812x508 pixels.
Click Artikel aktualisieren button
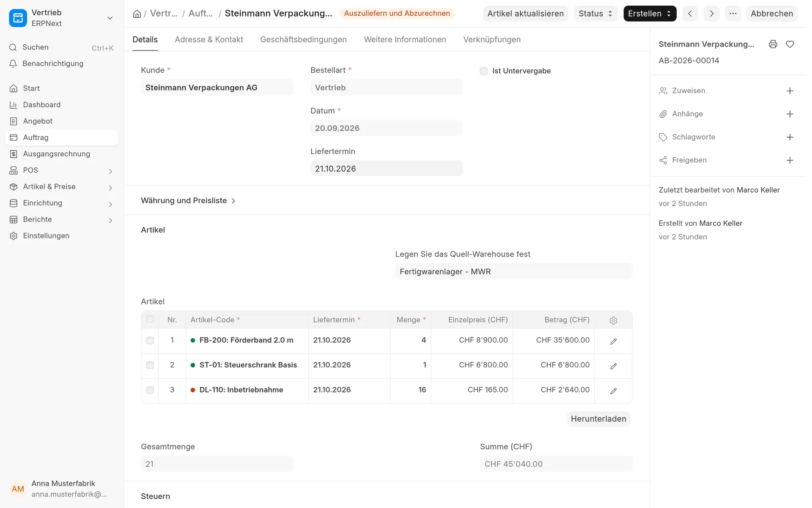(525, 14)
